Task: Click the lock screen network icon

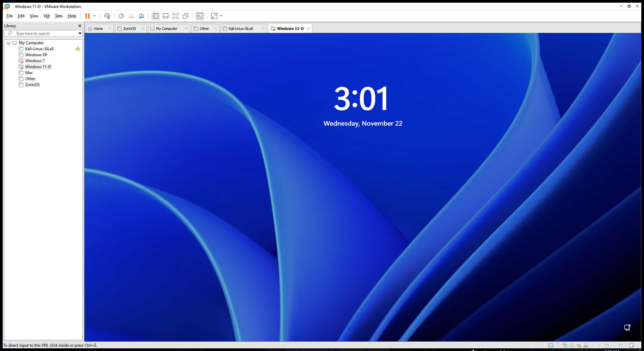Action: [627, 327]
